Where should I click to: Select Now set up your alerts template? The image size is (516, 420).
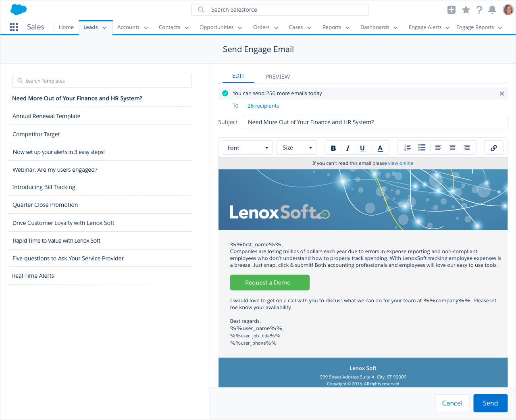100,152
